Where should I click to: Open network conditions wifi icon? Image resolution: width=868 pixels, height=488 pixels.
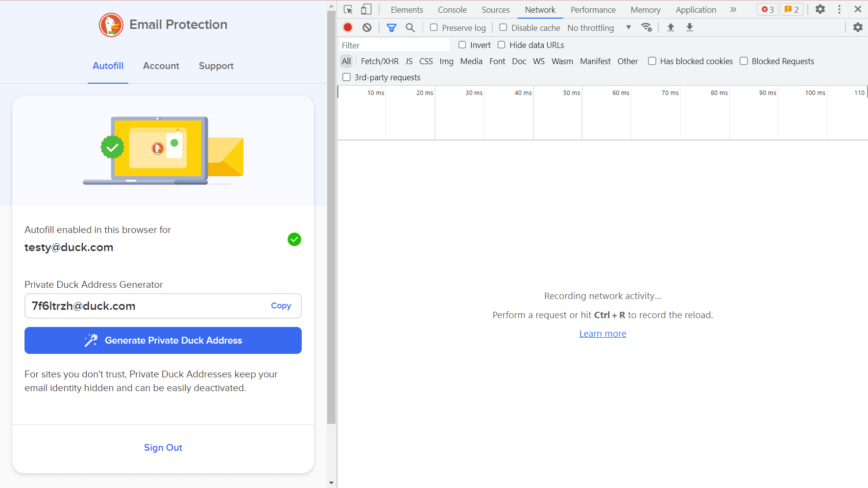tap(647, 27)
